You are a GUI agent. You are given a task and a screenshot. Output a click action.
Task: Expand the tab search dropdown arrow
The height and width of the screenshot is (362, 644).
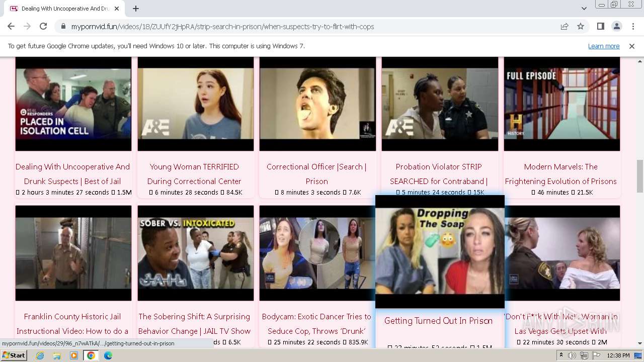pyautogui.click(x=584, y=9)
